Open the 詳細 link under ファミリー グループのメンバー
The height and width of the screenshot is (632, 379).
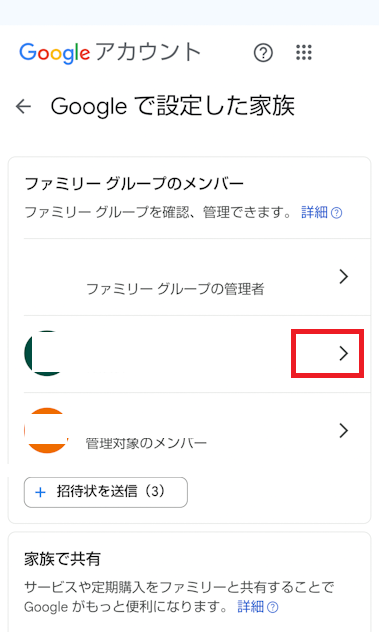314,212
